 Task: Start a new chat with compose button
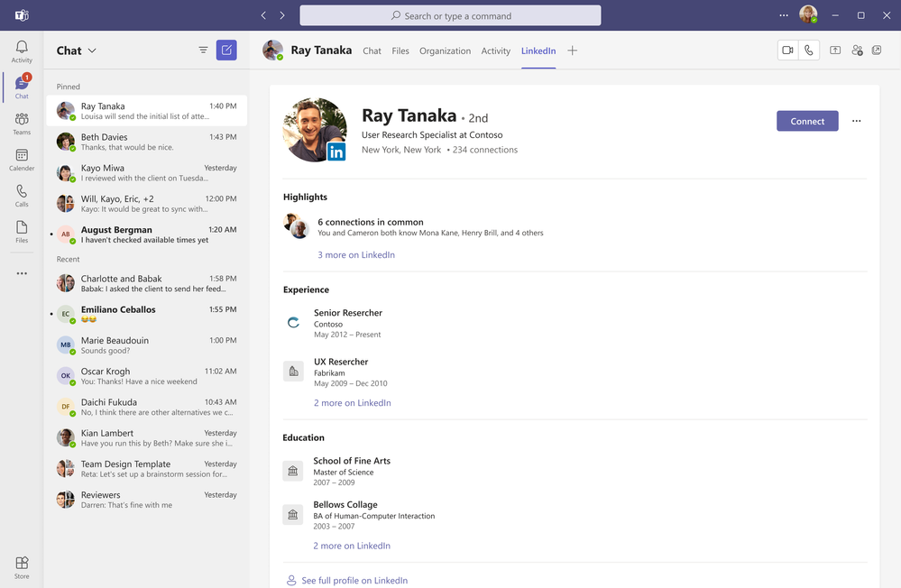pyautogui.click(x=226, y=50)
